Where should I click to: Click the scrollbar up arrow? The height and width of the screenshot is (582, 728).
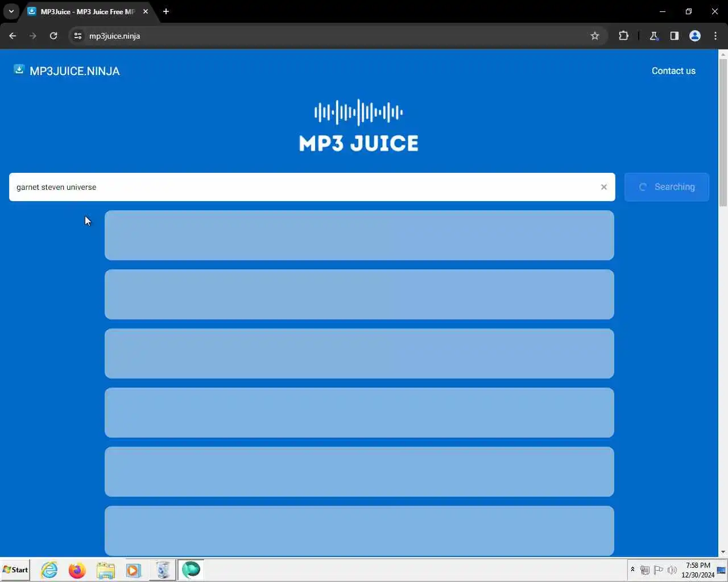[723, 55]
